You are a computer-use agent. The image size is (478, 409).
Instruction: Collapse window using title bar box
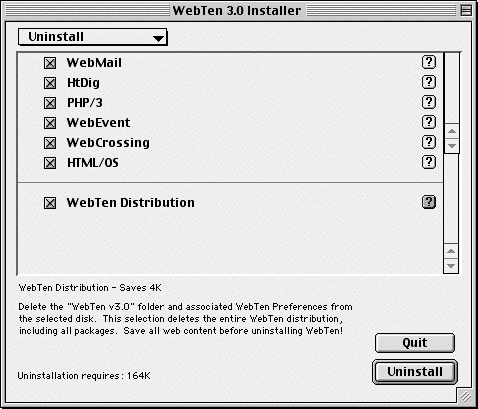tap(466, 11)
